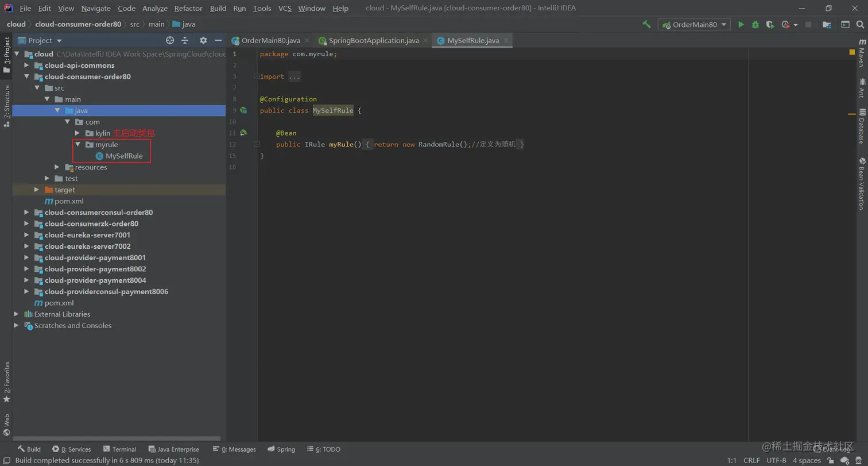Image resolution: width=868 pixels, height=466 pixels.
Task: Start debugging with the green bug icon
Action: click(x=755, y=25)
